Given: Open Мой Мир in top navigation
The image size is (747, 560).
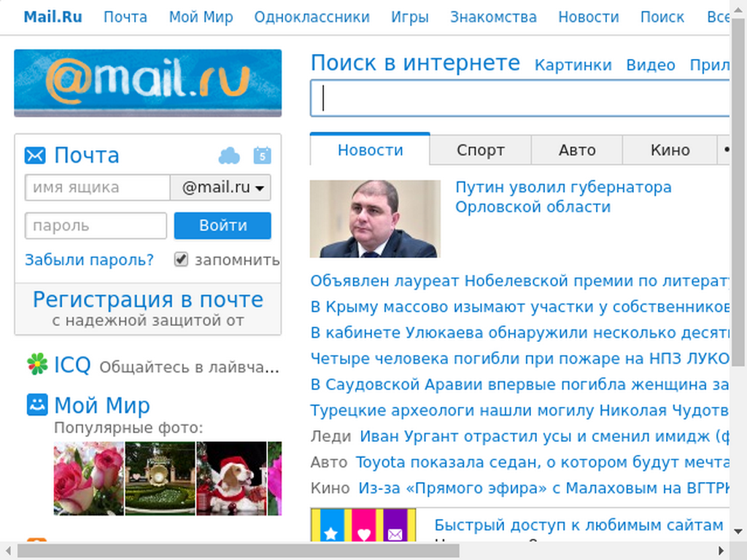Looking at the screenshot, I should (201, 17).
